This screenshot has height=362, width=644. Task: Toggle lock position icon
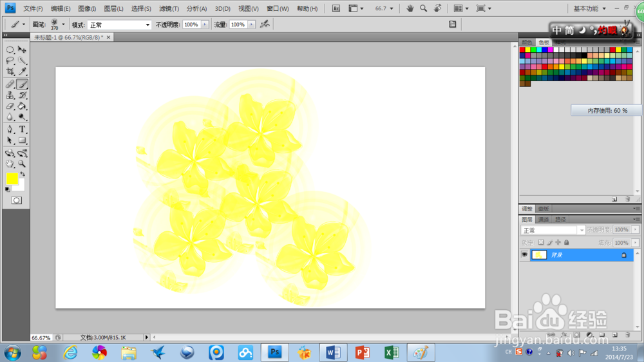(558, 242)
